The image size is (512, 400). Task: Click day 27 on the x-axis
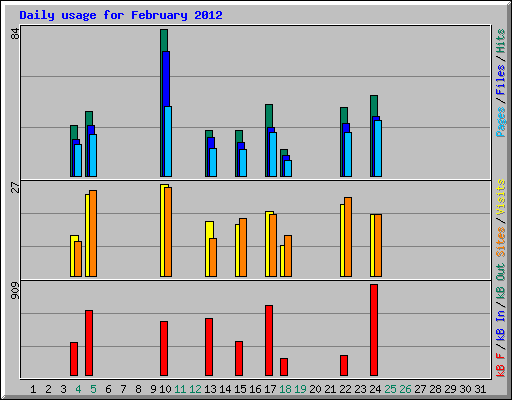(x=420, y=389)
